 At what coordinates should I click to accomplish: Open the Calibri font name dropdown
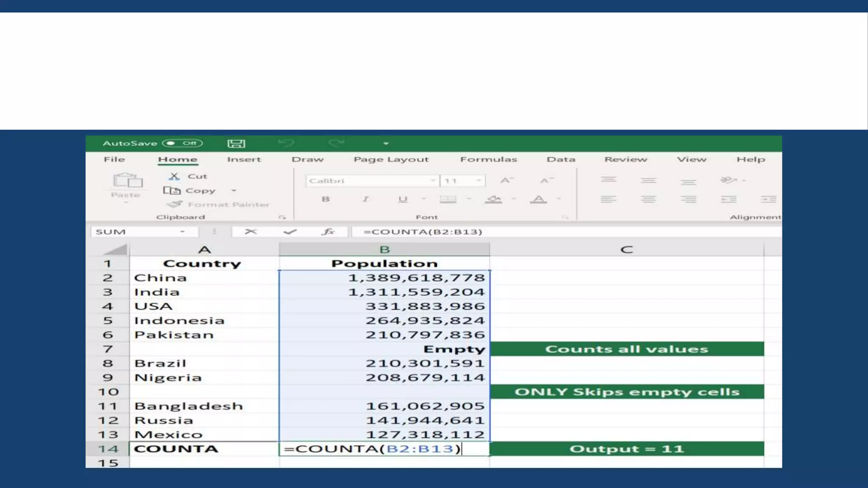433,181
